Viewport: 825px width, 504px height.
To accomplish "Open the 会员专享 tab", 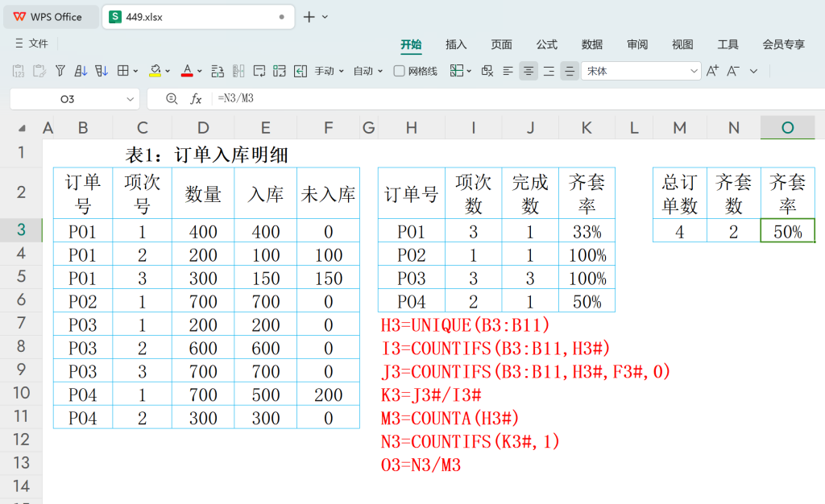I will click(783, 44).
